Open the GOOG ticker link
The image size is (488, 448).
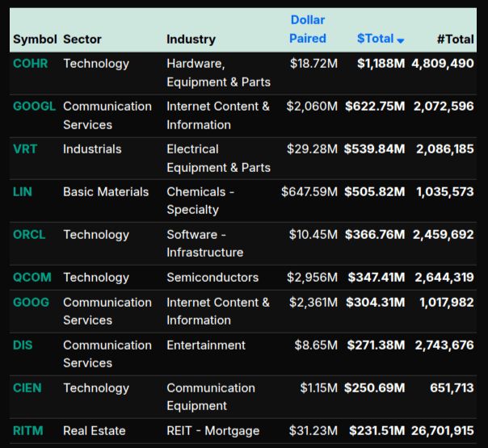click(31, 303)
